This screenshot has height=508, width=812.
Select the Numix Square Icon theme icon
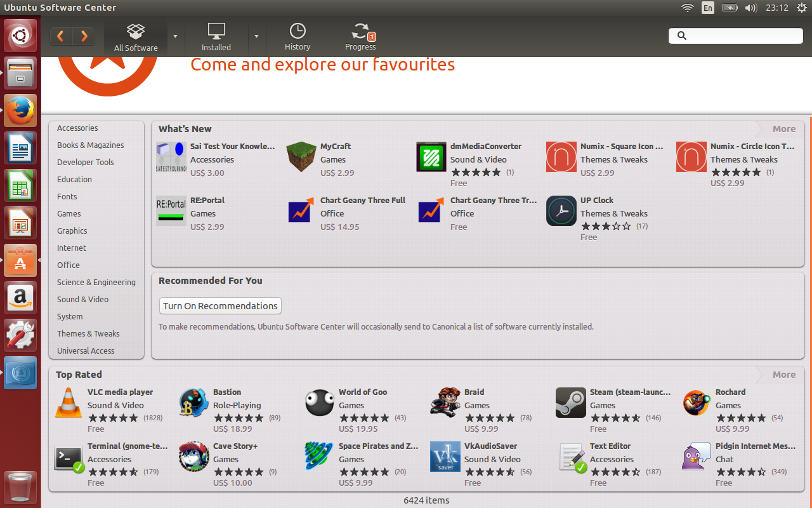(x=561, y=157)
